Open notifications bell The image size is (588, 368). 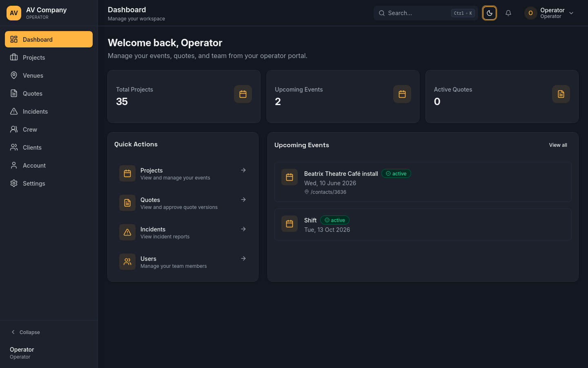[x=508, y=13]
